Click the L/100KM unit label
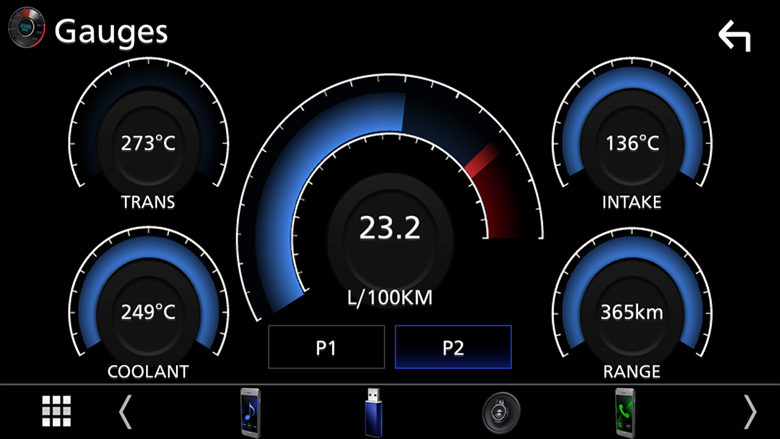This screenshot has width=780, height=439. (x=390, y=298)
